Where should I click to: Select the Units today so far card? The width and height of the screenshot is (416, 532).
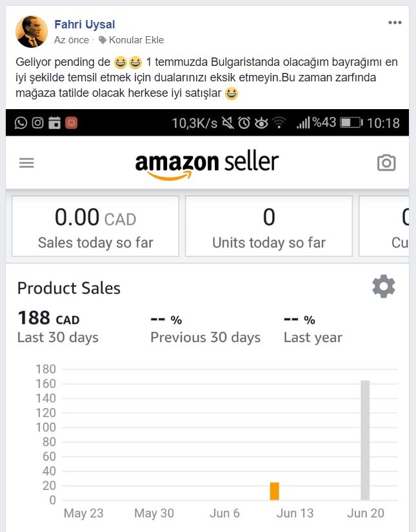pos(269,227)
